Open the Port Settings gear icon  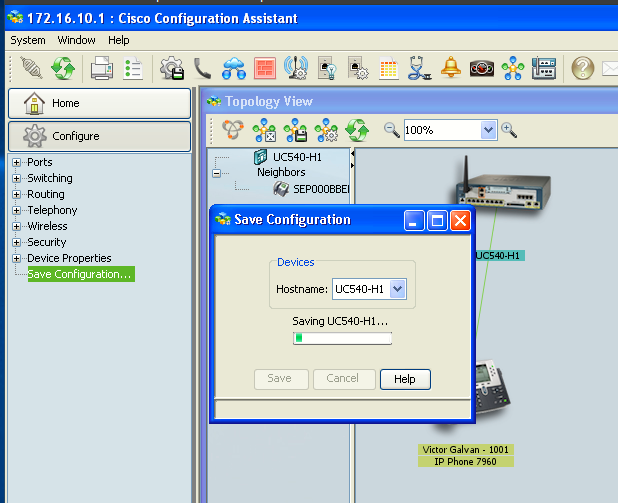pyautogui.click(x=358, y=68)
